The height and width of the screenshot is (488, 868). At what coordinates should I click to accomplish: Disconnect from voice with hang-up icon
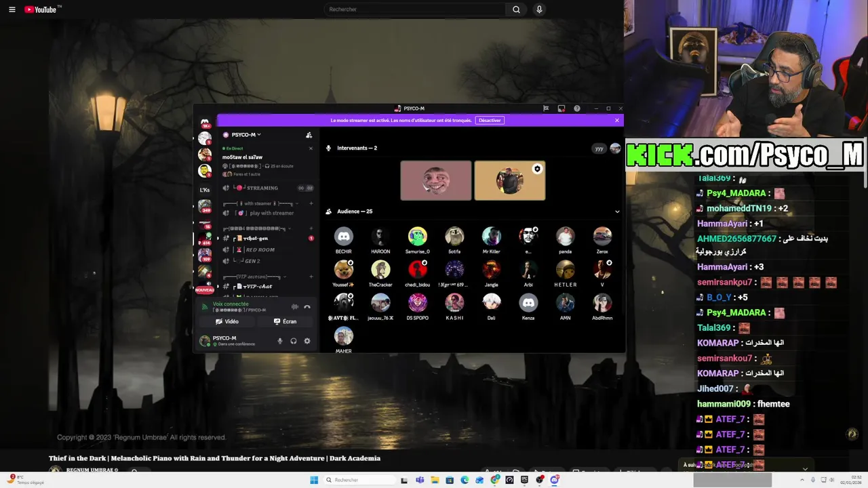[x=307, y=307]
